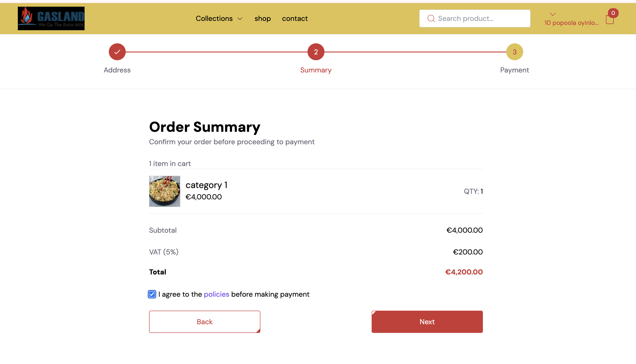Click the category 1 product thumbnail

164,191
